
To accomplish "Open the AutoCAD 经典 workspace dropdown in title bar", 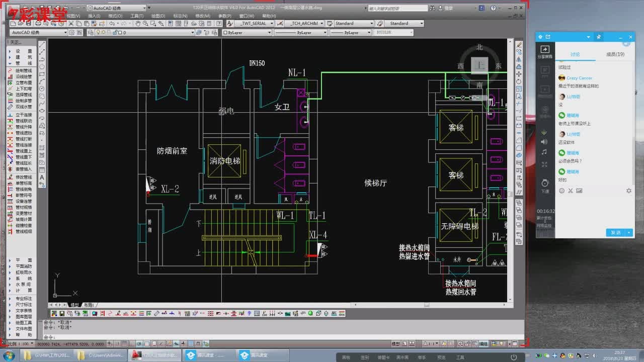I will pyautogui.click(x=116, y=8).
